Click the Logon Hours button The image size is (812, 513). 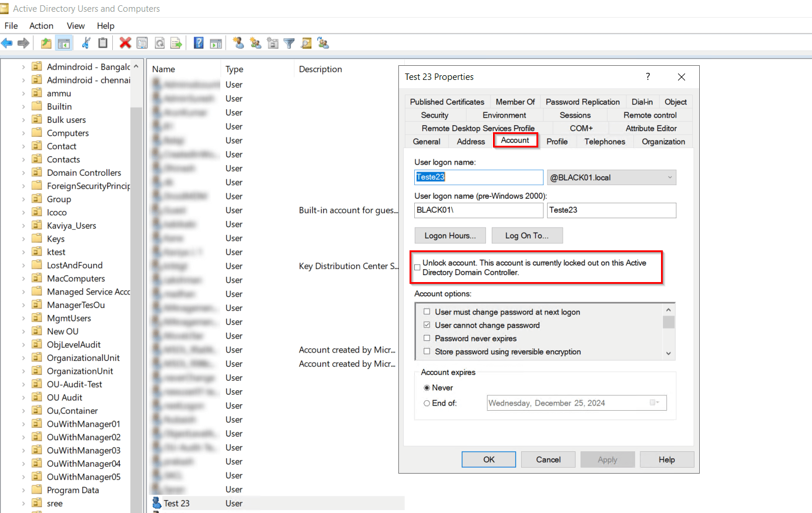pos(450,235)
